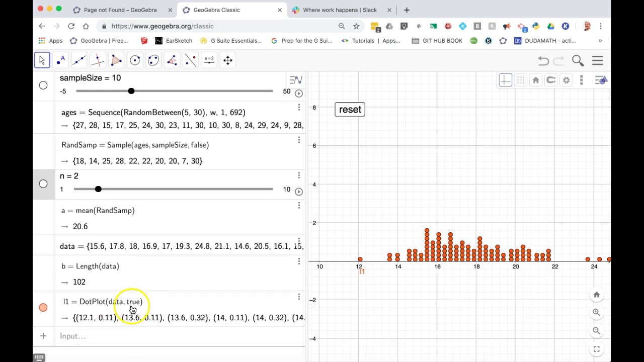Open more options for ages row
The width and height of the screenshot is (644, 362).
299,108
